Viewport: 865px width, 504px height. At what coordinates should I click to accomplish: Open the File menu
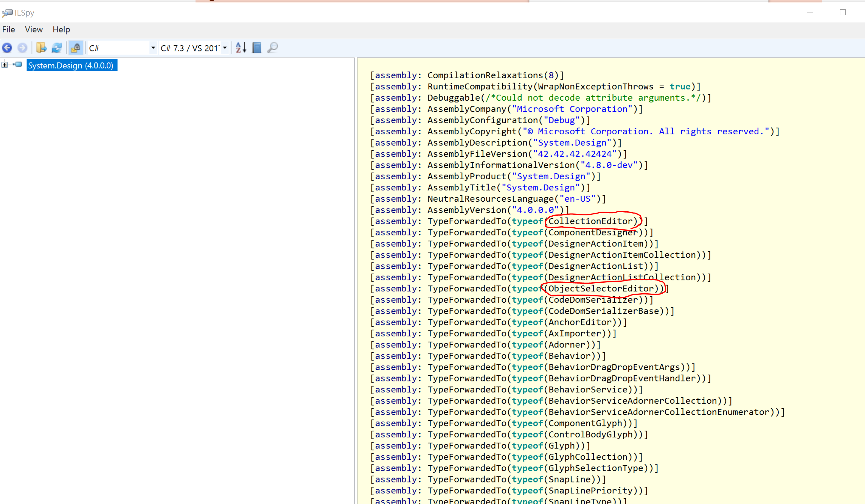[9, 30]
